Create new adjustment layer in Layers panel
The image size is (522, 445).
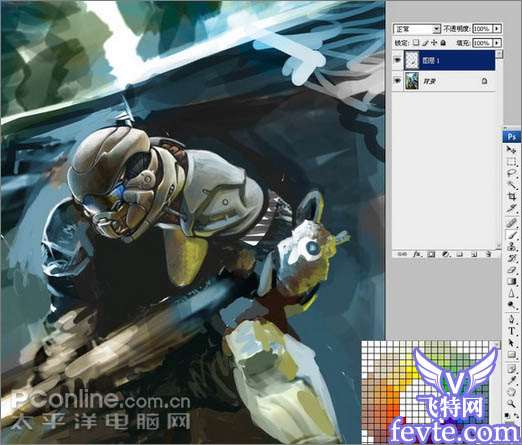446,254
